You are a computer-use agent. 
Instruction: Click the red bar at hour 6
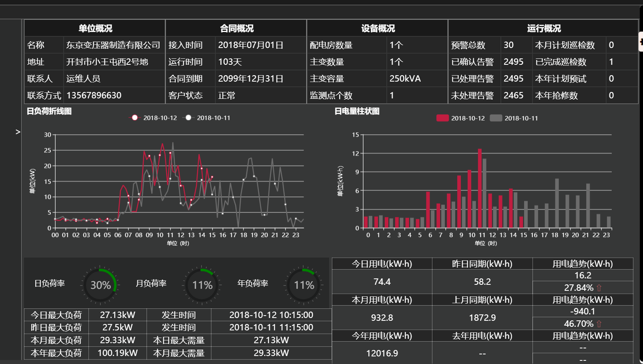click(428, 210)
